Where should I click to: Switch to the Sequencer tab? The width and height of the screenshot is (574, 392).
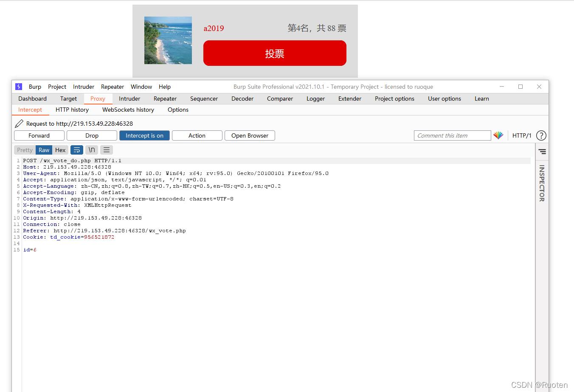tap(204, 99)
